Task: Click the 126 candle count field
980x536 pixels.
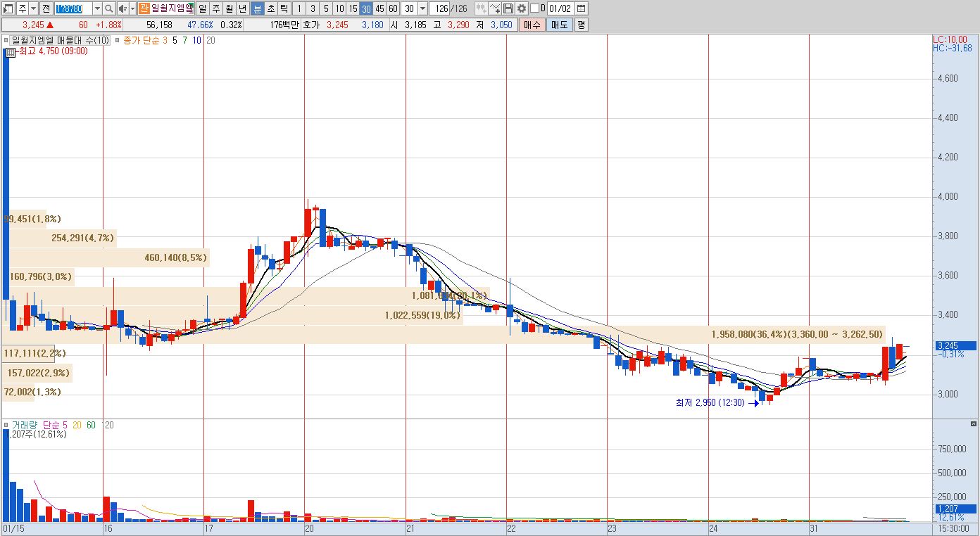Action: point(440,8)
